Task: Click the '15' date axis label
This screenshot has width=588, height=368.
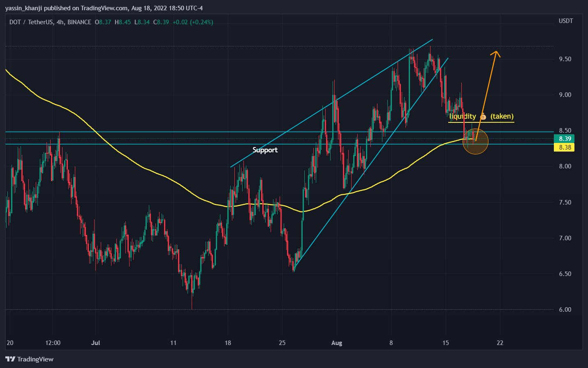Action: (x=445, y=343)
